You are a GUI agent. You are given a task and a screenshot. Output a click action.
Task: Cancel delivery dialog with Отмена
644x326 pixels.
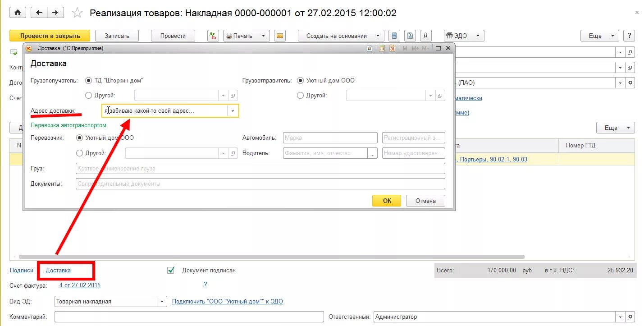pyautogui.click(x=425, y=201)
